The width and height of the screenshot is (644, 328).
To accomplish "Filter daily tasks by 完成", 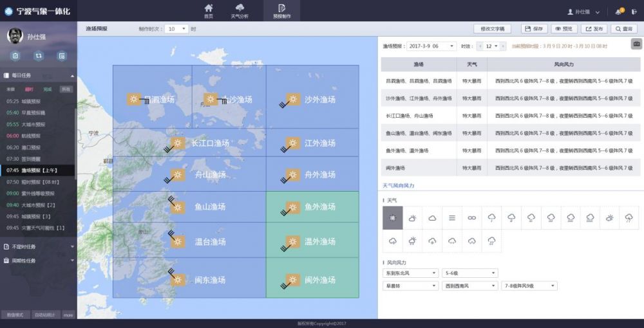I will point(48,89).
